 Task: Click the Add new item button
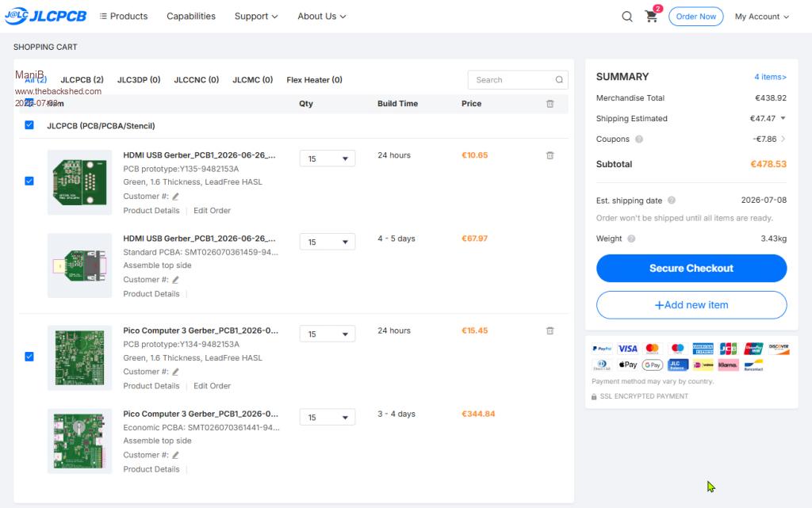[x=691, y=304]
